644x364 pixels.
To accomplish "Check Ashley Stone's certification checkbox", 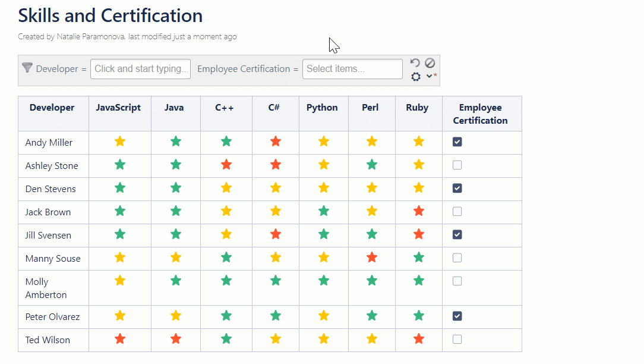I will [457, 165].
